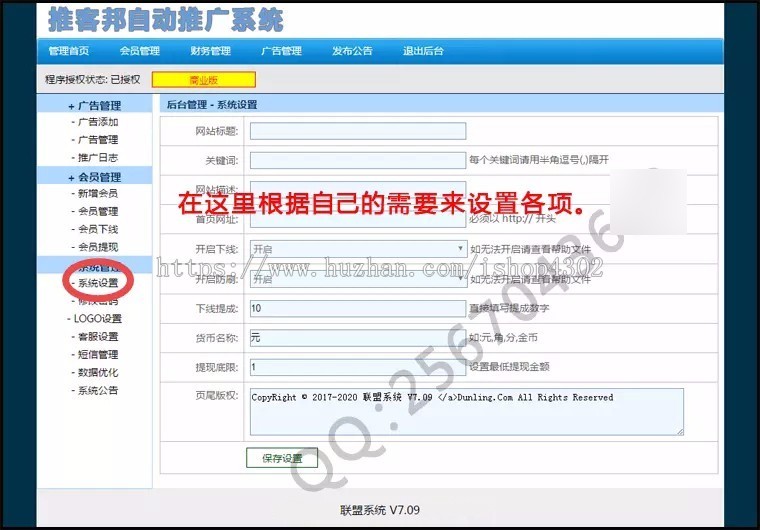Image resolution: width=760 pixels, height=530 pixels.
Task: Click the 保存设置 save button
Action: (x=282, y=458)
